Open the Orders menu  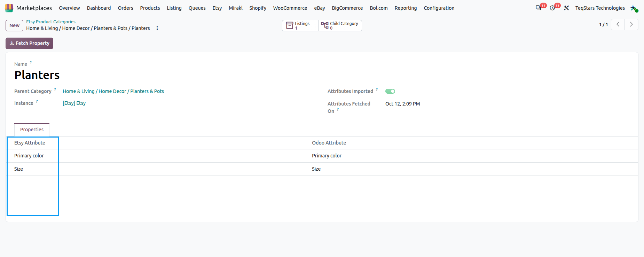(x=125, y=8)
